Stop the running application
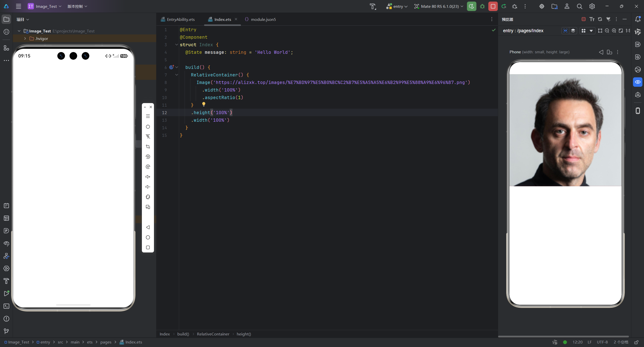The width and height of the screenshot is (644, 347). click(493, 6)
